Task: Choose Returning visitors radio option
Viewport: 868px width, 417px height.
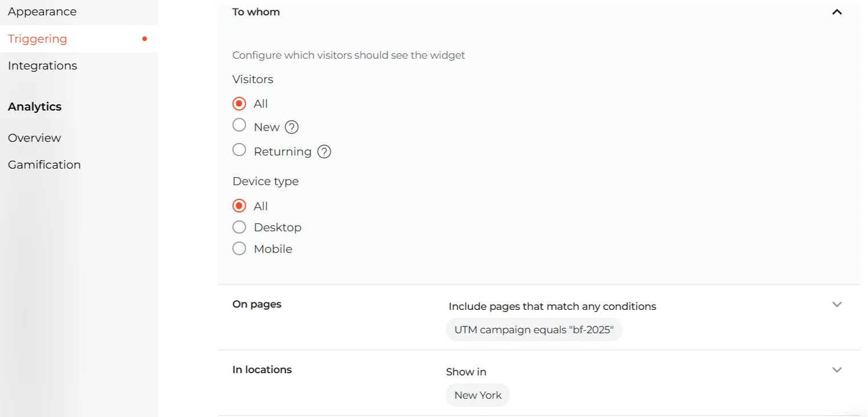Action: tap(239, 150)
